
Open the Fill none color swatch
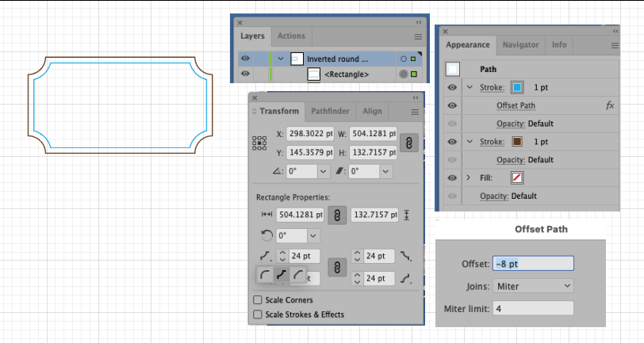pos(517,177)
